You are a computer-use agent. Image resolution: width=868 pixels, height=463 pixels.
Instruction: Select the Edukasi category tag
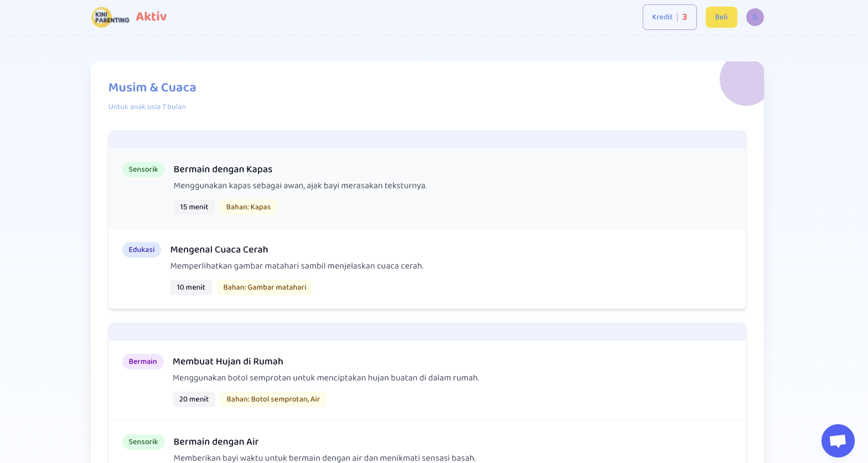(x=142, y=250)
